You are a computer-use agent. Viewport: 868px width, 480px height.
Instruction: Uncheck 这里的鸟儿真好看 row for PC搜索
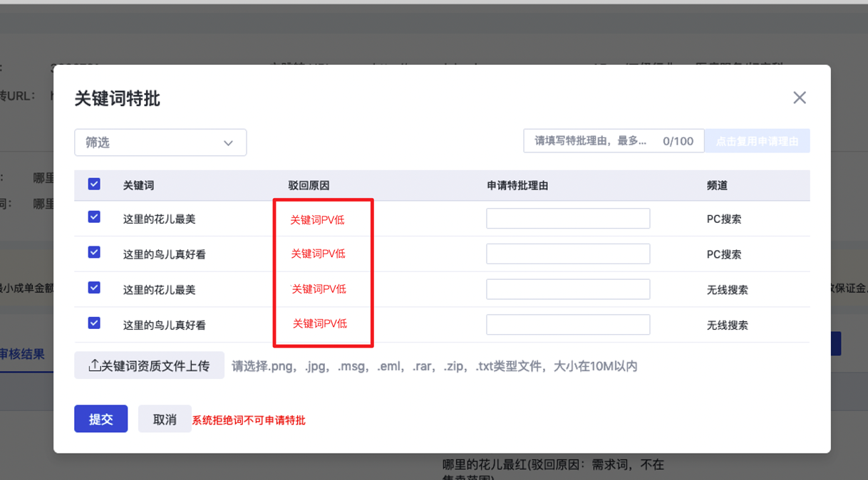click(94, 253)
